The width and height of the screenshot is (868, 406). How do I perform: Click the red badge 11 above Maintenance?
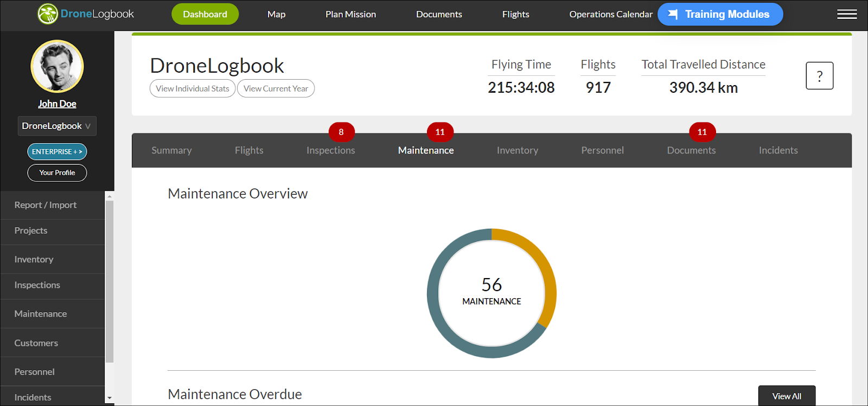click(440, 132)
